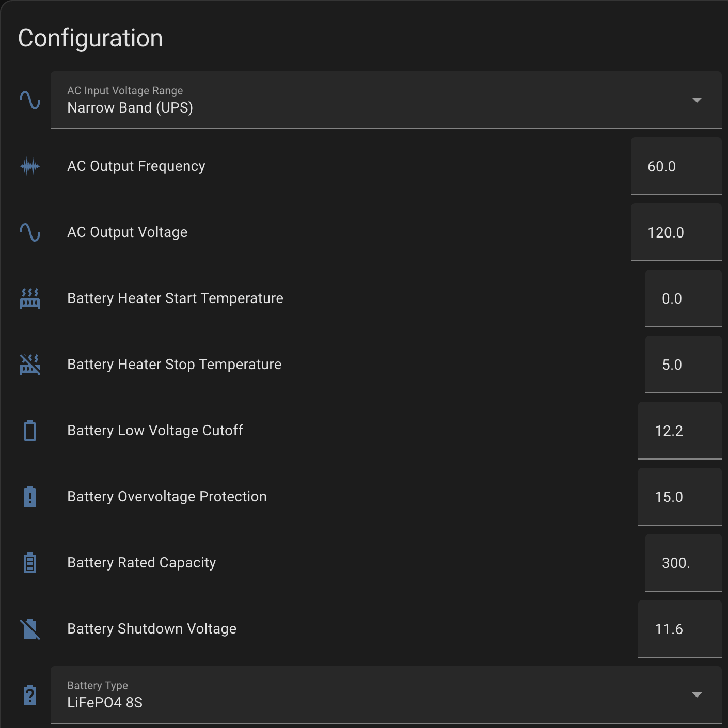Click the battery question mark icon for Battery Type
The image size is (728, 728).
click(30, 695)
